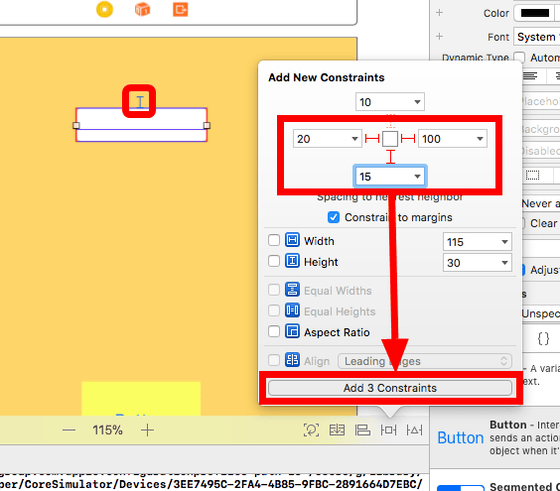The height and width of the screenshot is (491, 560).
Task: Toggle the bottom spacing constraint strut
Action: coord(390,157)
